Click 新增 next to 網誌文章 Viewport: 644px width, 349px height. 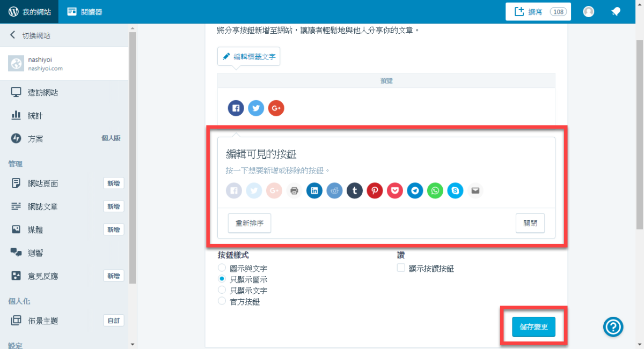(x=113, y=206)
